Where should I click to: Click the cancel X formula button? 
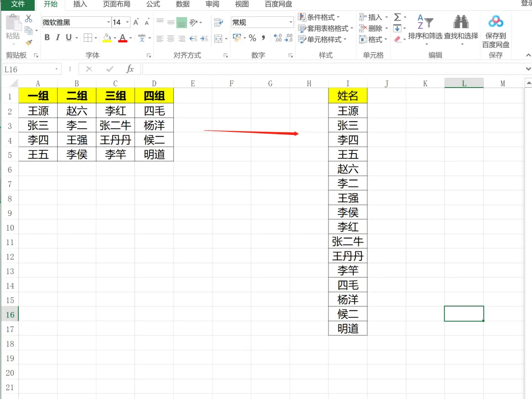[x=89, y=69]
